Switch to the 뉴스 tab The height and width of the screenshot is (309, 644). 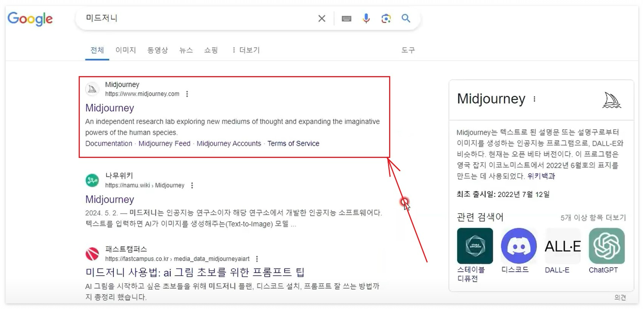click(186, 50)
